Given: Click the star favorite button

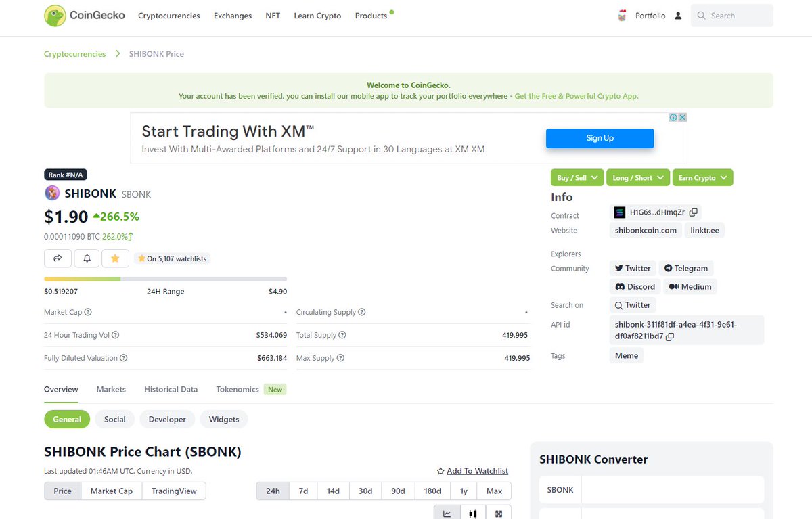Looking at the screenshot, I should pos(115,258).
